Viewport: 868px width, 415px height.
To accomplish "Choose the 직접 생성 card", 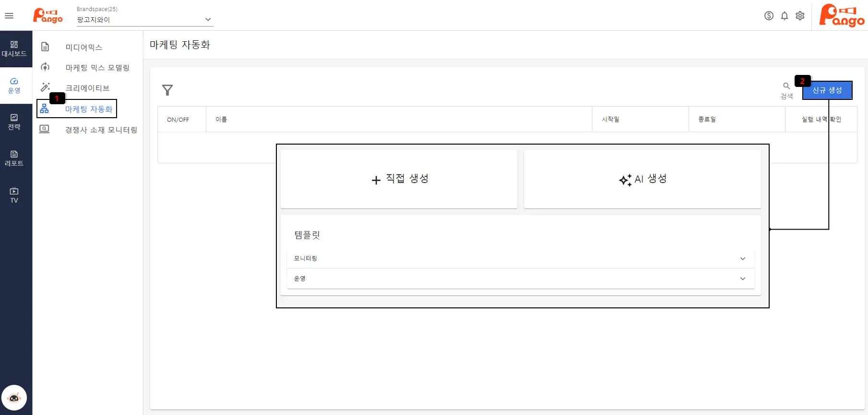I will click(399, 179).
